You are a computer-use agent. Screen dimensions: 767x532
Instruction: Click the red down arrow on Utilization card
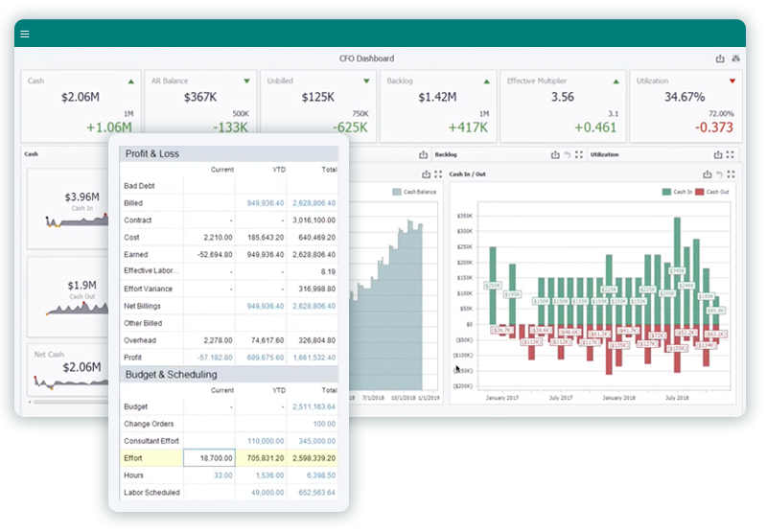pos(732,81)
